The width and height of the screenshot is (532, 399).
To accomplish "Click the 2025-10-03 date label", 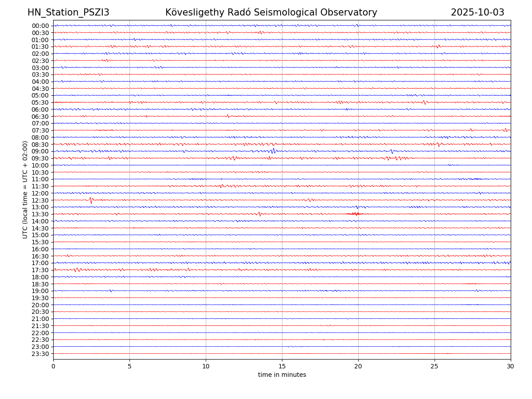I will click(x=477, y=12).
